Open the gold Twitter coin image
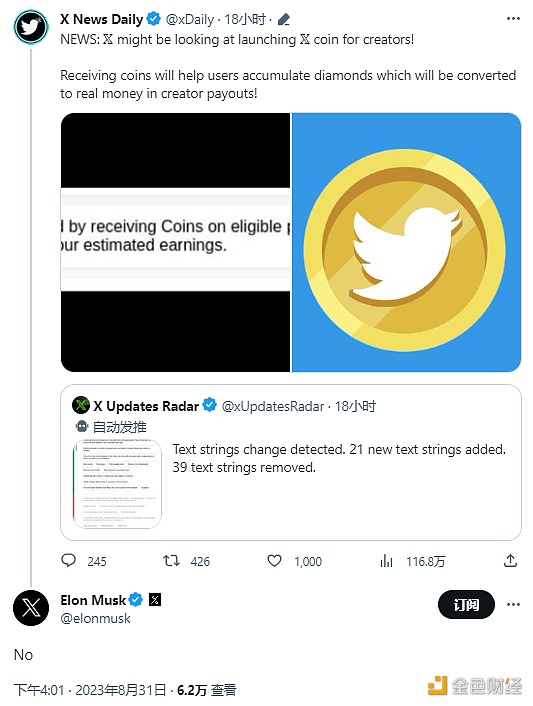The image size is (533, 706). tap(407, 242)
